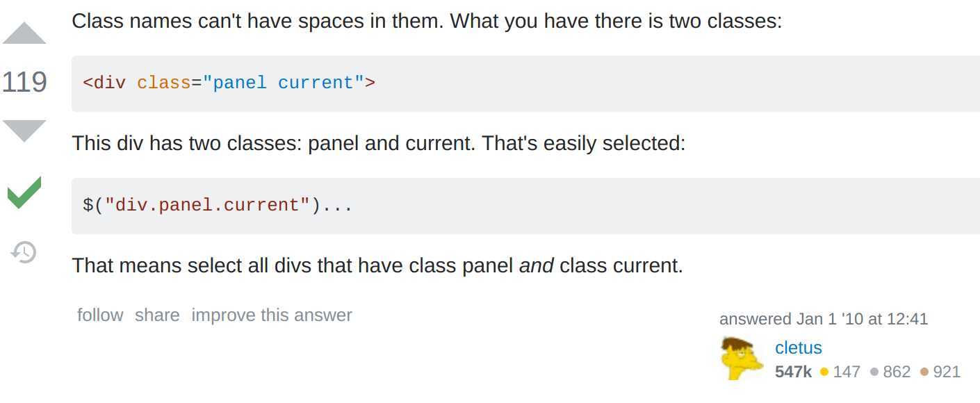Image resolution: width=980 pixels, height=403 pixels.
Task: Click the bronze badge dot beside 921
Action: 924,372
